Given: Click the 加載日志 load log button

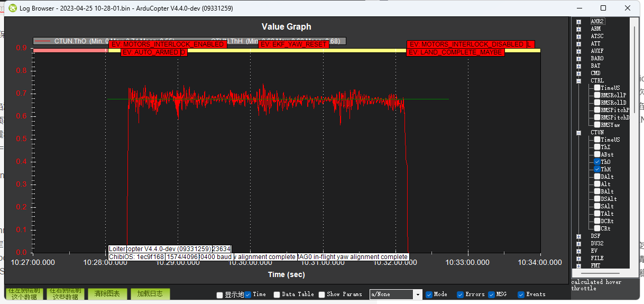Looking at the screenshot, I should coord(150,294).
